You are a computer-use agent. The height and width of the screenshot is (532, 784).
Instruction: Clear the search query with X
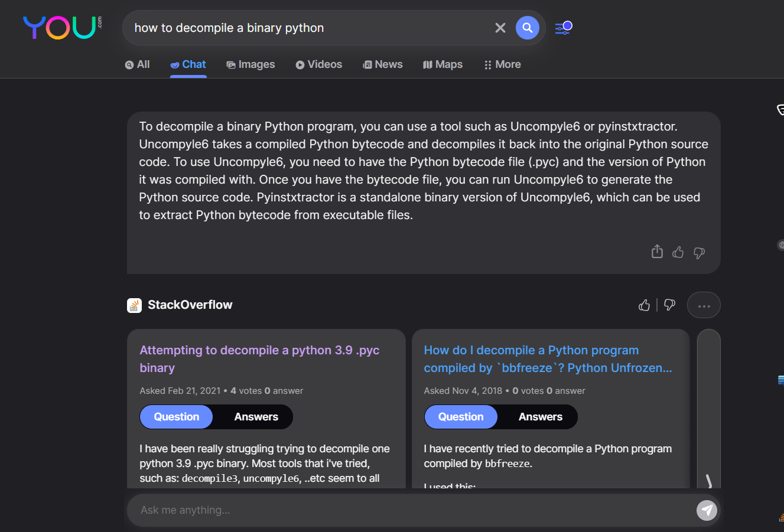pyautogui.click(x=500, y=28)
